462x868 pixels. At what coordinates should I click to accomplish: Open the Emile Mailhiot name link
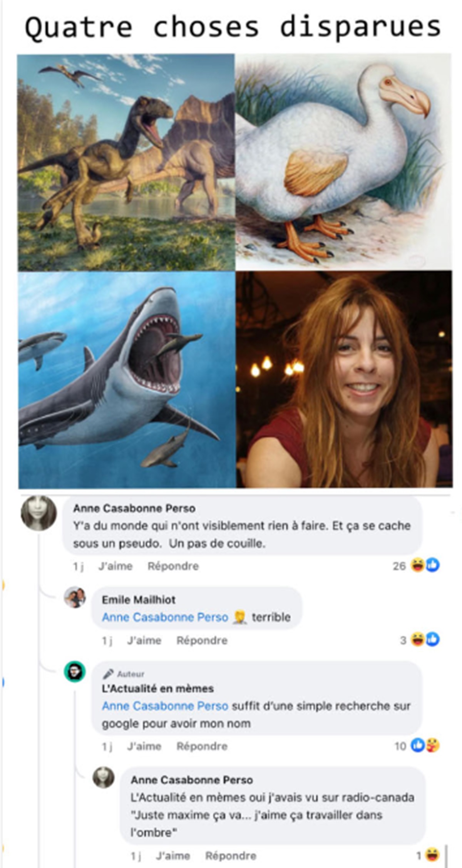click(139, 600)
